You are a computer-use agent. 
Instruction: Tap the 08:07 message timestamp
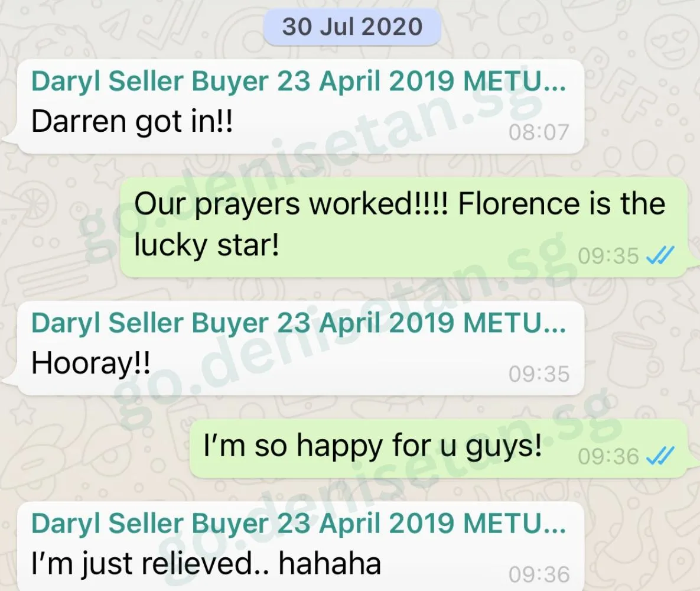(x=539, y=132)
